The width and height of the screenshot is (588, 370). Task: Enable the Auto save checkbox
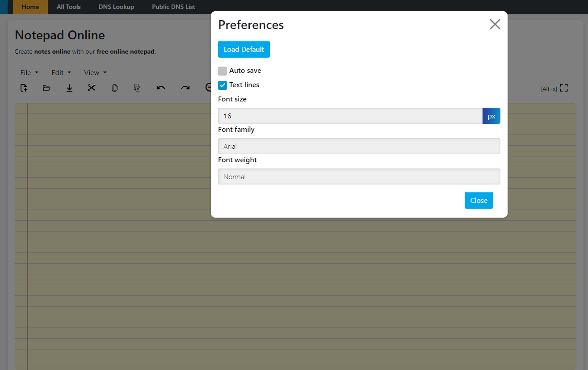[x=223, y=71]
